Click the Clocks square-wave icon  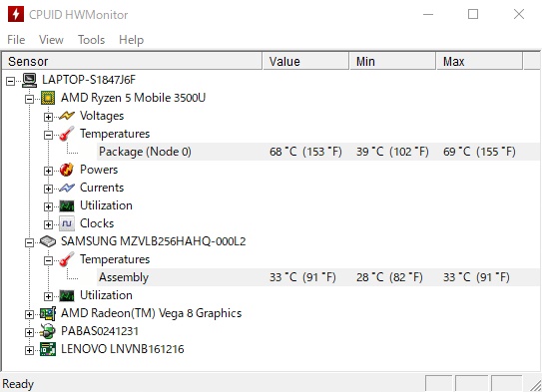tap(67, 223)
